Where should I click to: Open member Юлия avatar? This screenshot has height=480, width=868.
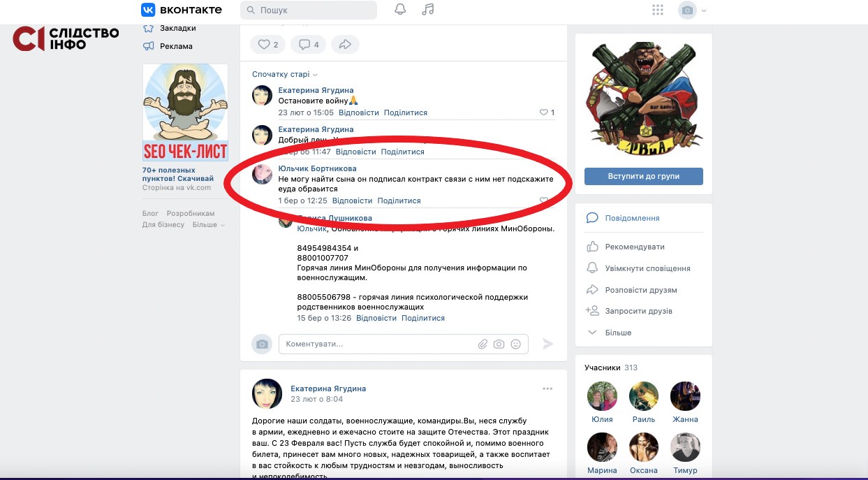coord(602,396)
